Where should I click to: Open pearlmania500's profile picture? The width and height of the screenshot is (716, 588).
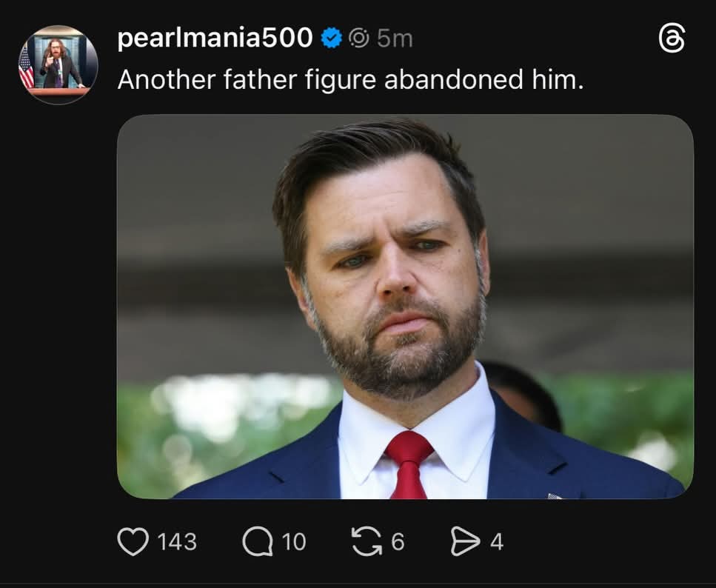pyautogui.click(x=58, y=64)
